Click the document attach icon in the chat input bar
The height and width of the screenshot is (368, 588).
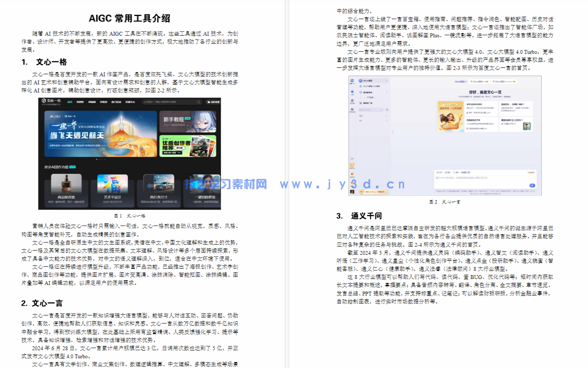[437, 173]
